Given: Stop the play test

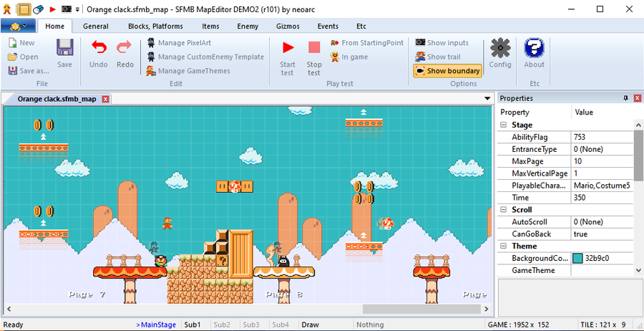Looking at the screenshot, I should click(314, 57).
